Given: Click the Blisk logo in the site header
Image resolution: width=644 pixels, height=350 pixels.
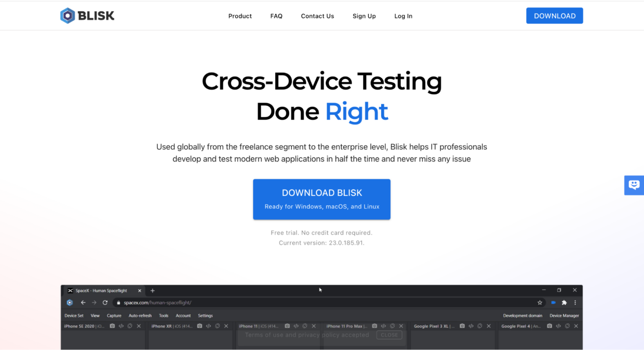Looking at the screenshot, I should (87, 16).
